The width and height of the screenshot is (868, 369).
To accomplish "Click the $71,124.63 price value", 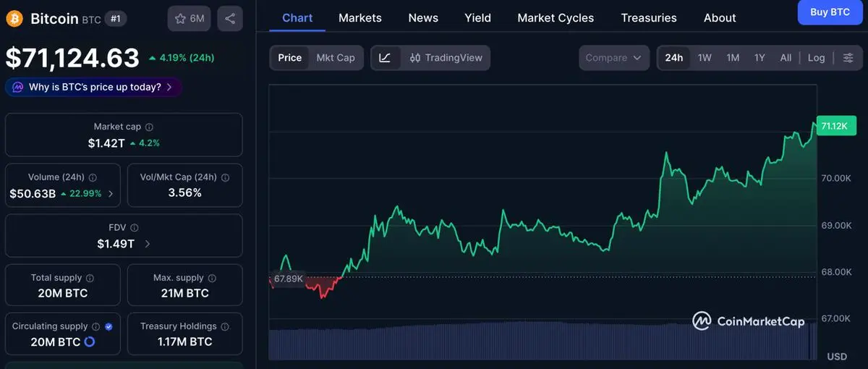I will (x=72, y=58).
